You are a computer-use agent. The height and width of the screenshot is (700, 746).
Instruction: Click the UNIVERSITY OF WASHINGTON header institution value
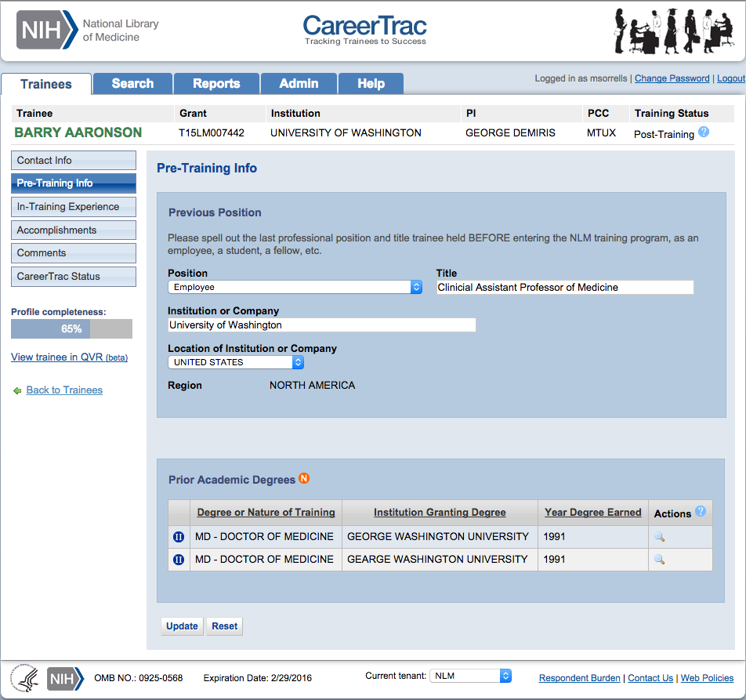coord(346,133)
